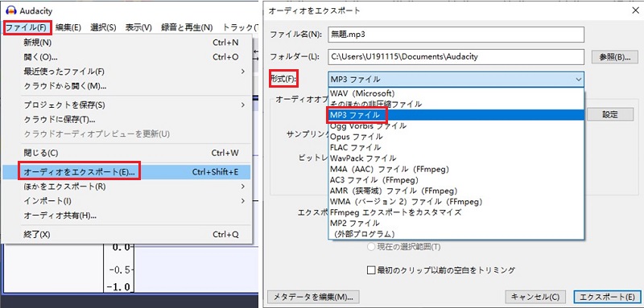Choose 新規(N) from the File menu
This screenshot has height=308, width=644.
point(126,43)
